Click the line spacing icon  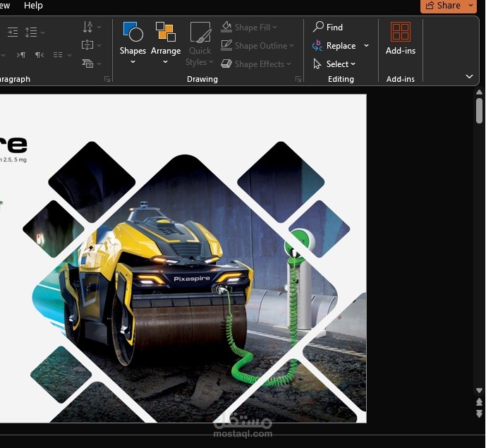pyautogui.click(x=31, y=32)
